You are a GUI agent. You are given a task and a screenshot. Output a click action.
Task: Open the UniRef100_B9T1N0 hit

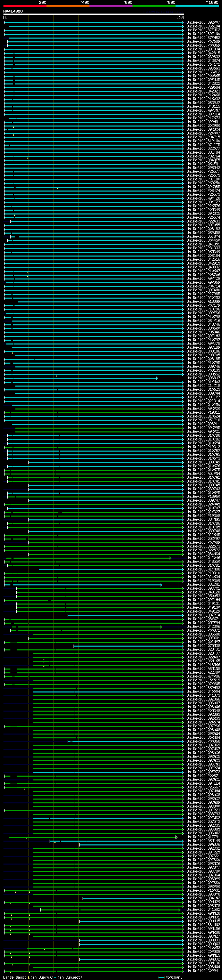tap(203, 34)
